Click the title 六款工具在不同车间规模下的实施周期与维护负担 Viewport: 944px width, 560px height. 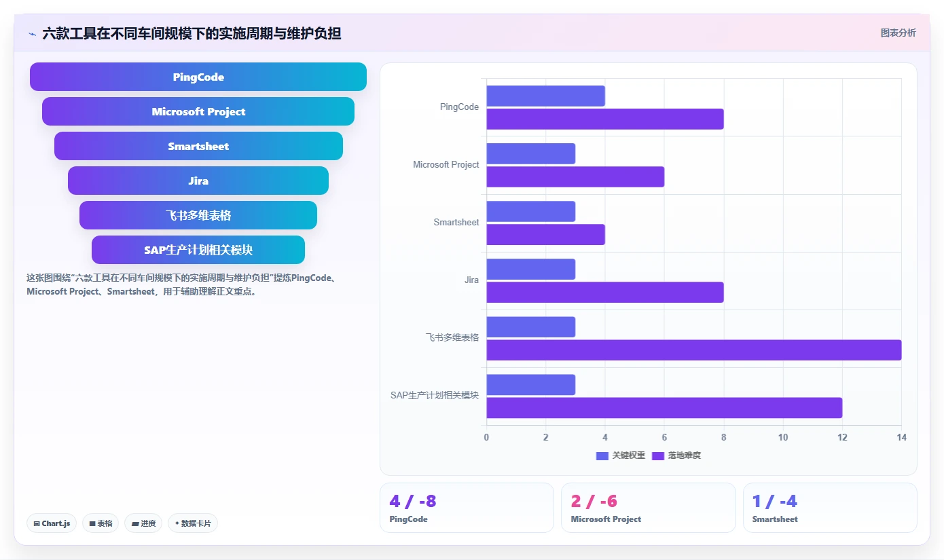(x=192, y=33)
